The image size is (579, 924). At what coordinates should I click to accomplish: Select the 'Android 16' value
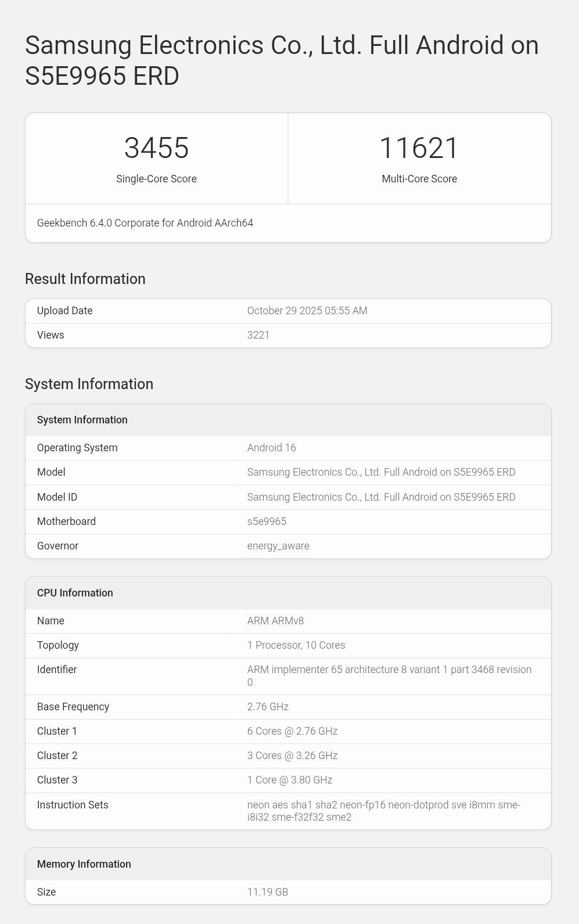(x=272, y=448)
